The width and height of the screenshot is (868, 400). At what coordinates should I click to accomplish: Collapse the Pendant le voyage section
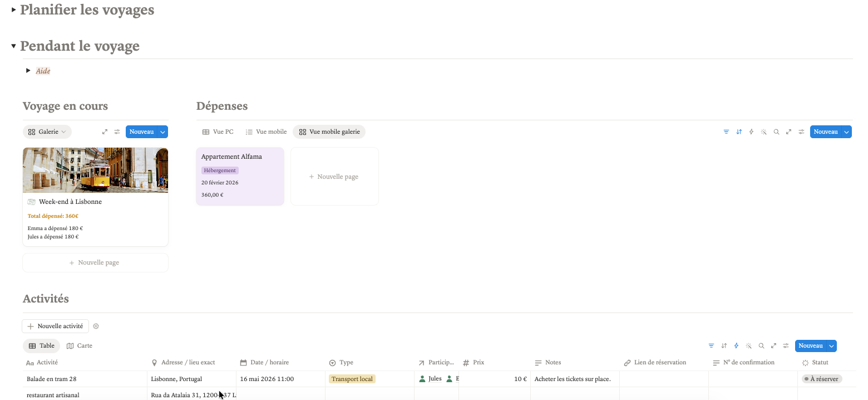coord(13,46)
